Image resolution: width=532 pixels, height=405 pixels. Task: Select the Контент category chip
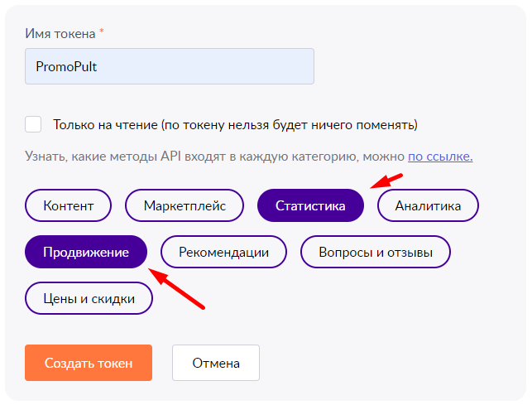coord(68,205)
